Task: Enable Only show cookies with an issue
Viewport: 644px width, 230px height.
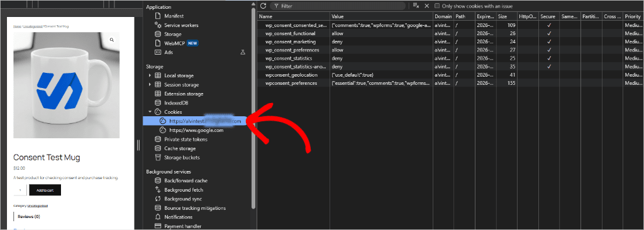Action: 437,6
